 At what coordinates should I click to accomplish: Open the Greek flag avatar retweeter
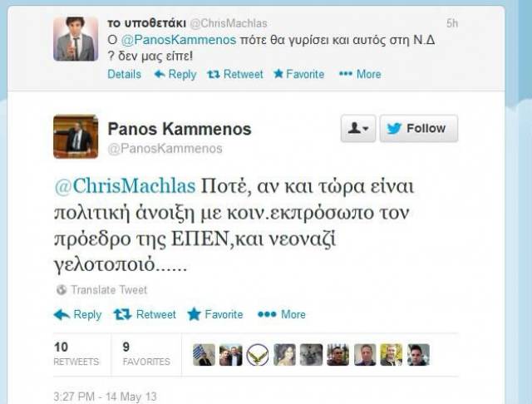[x=204, y=355]
